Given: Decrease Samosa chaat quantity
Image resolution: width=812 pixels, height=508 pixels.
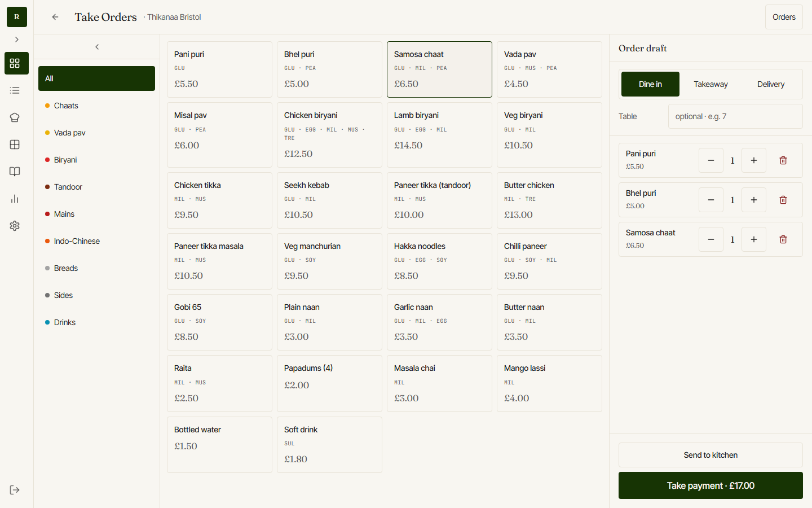Looking at the screenshot, I should (711, 239).
